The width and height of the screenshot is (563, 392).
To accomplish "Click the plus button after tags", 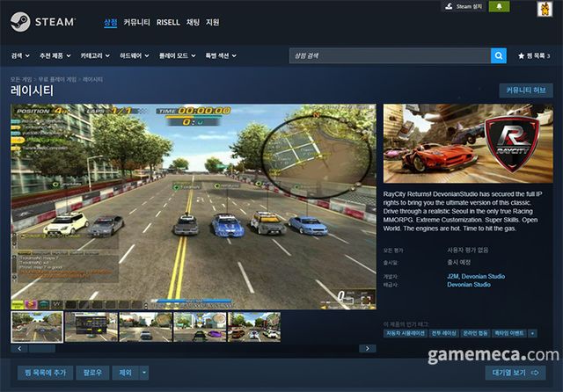I will [532, 334].
